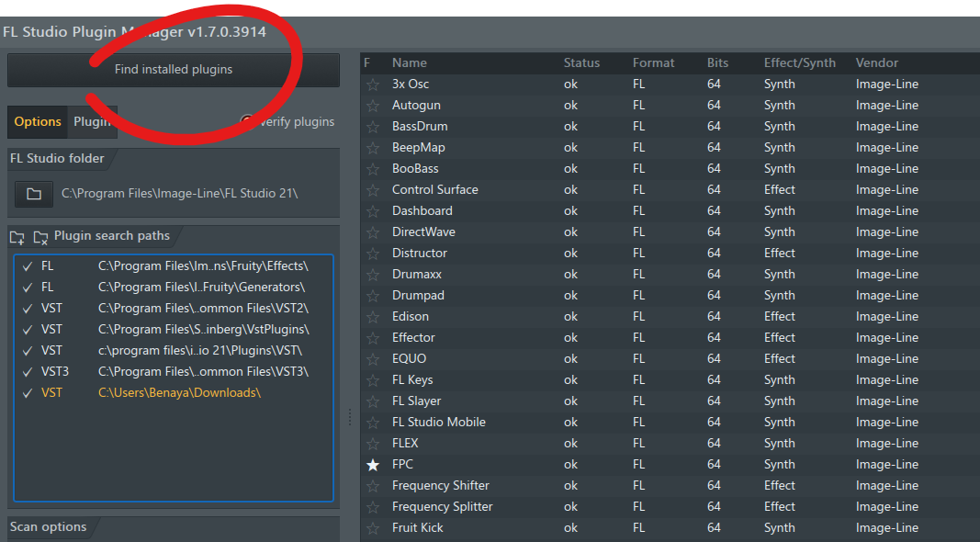Screen dimensions: 980x542
Task: Uncheck the Benaya\Downloads search path
Action: tap(28, 393)
